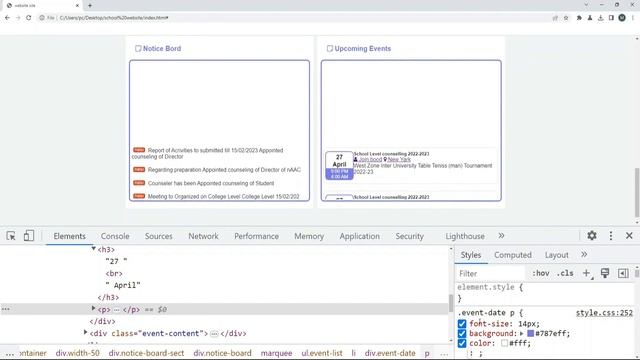Select div.event-date in breadcrumb
Screen dimensions: 640x360
390,353
